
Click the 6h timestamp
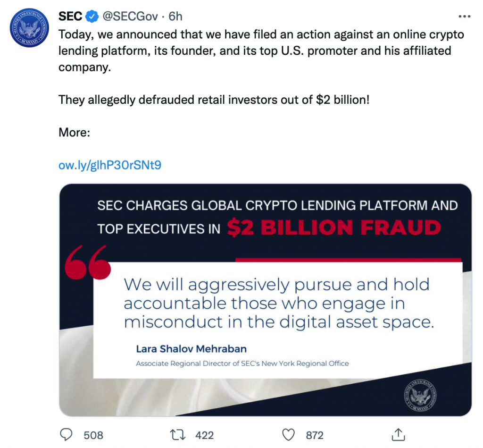[x=175, y=16]
